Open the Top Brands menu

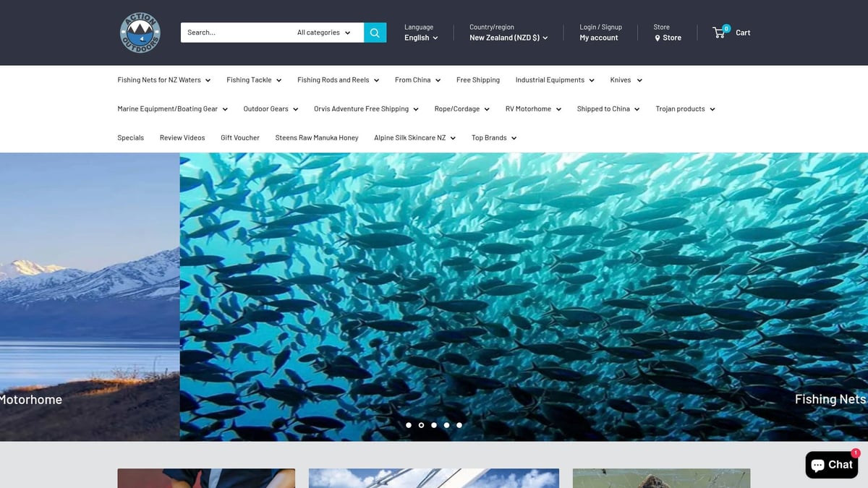click(493, 138)
